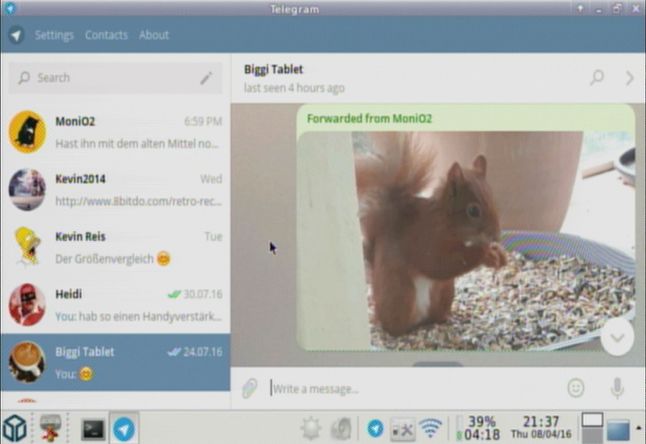Open the Contacts menu
The image size is (646, 444).
point(106,35)
